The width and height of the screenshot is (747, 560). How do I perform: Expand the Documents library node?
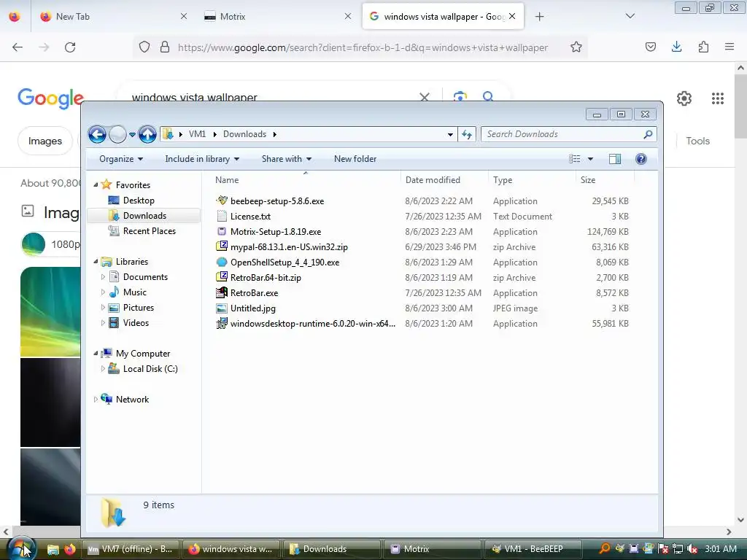tap(103, 276)
